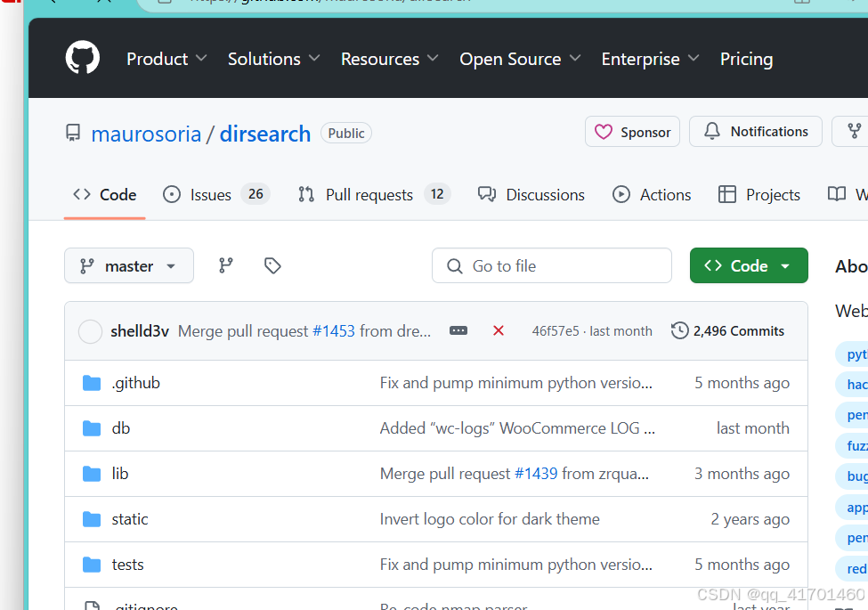868x610 pixels.
Task: View tags via the tag icon
Action: click(x=272, y=265)
